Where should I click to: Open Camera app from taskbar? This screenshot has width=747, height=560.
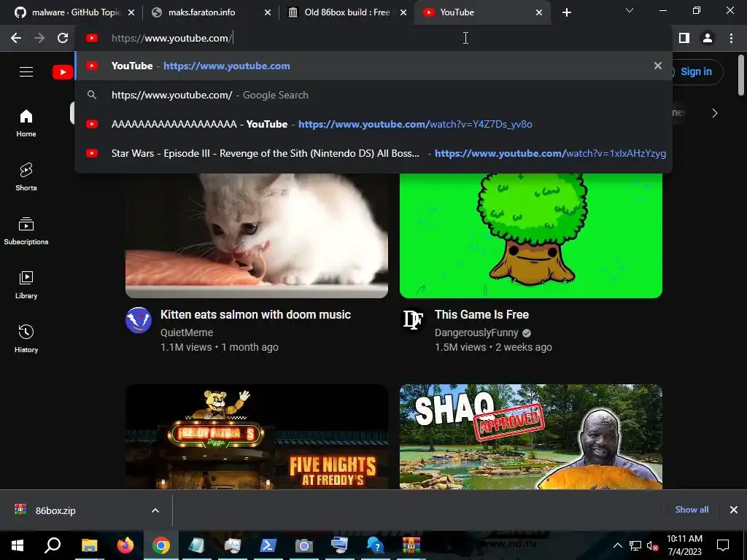click(304, 545)
